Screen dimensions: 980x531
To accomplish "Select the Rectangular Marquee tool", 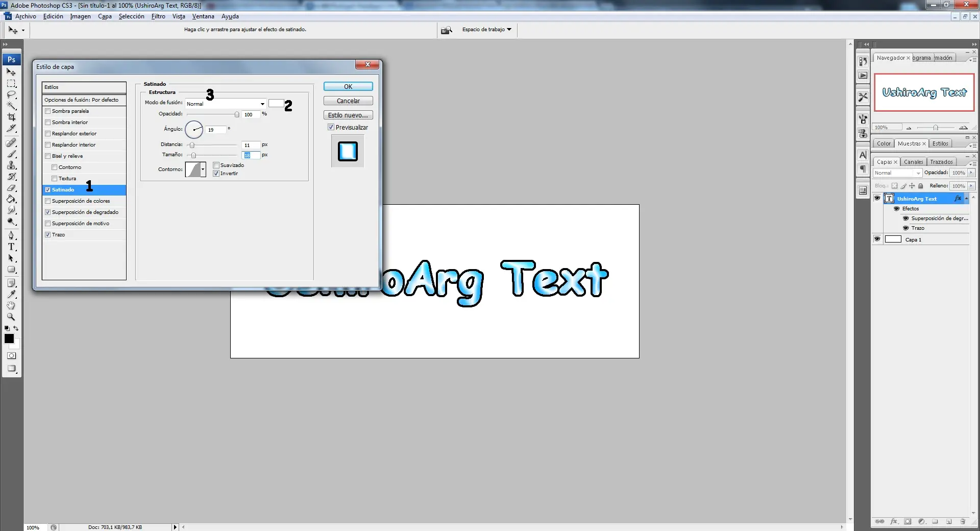I will pos(11,83).
